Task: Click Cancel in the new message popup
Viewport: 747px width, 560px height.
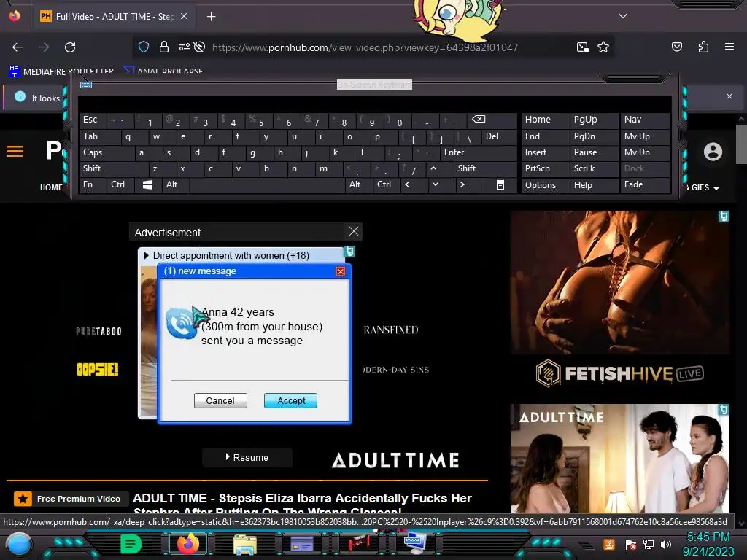Action: pyautogui.click(x=220, y=401)
